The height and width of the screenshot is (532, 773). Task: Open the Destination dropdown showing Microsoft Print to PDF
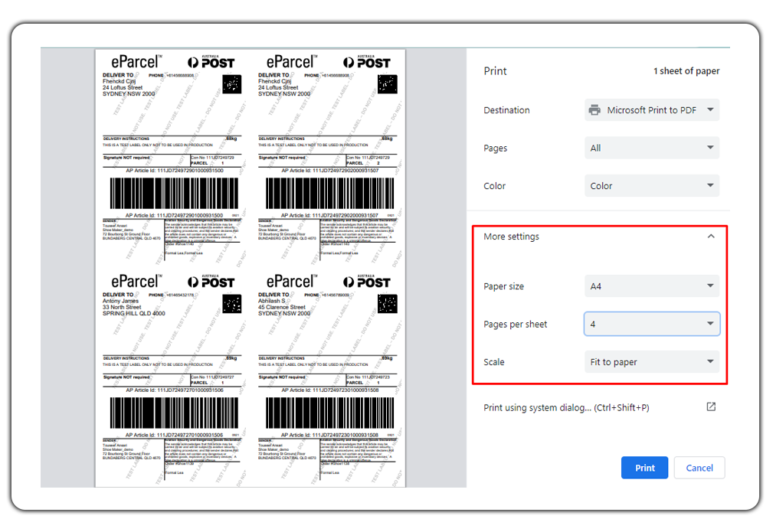click(652, 110)
